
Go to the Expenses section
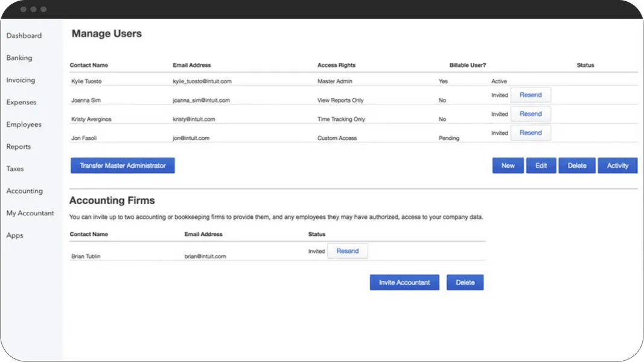click(x=21, y=102)
